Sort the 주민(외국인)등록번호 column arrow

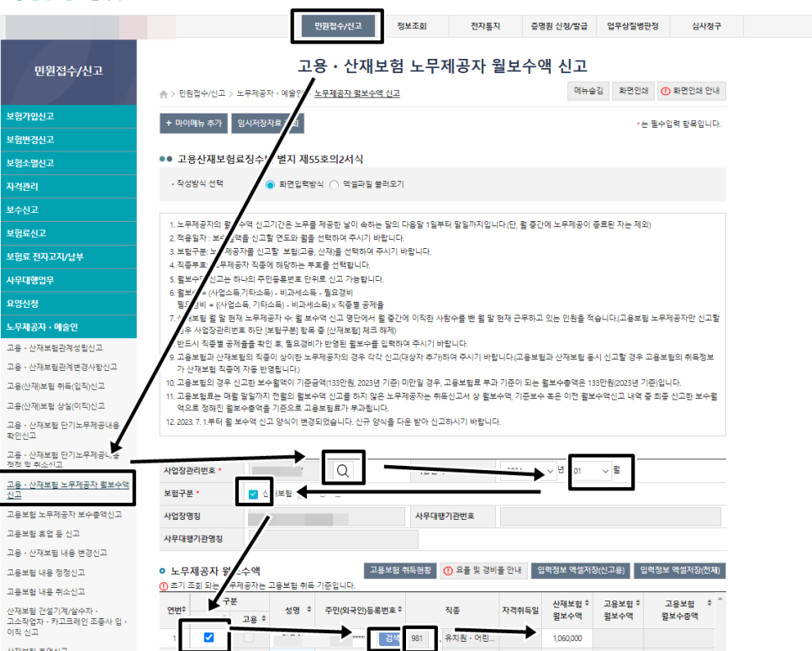click(399, 610)
